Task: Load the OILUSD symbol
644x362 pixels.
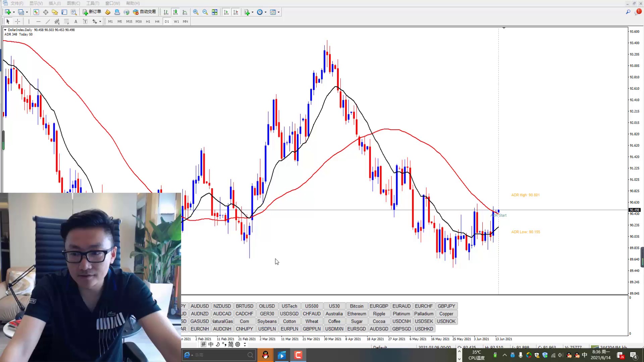Action: [267, 306]
